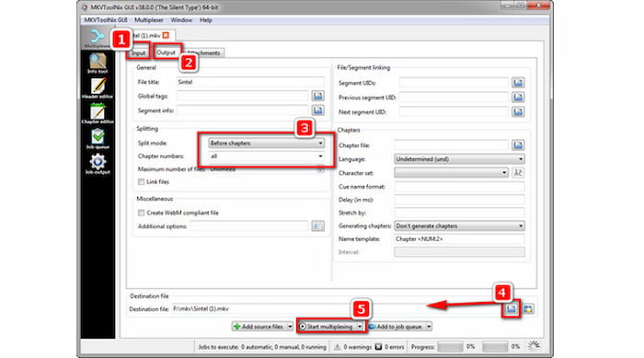The width and height of the screenshot is (644, 358).
Task: Click the Next segment UID field
Action: (x=454, y=111)
